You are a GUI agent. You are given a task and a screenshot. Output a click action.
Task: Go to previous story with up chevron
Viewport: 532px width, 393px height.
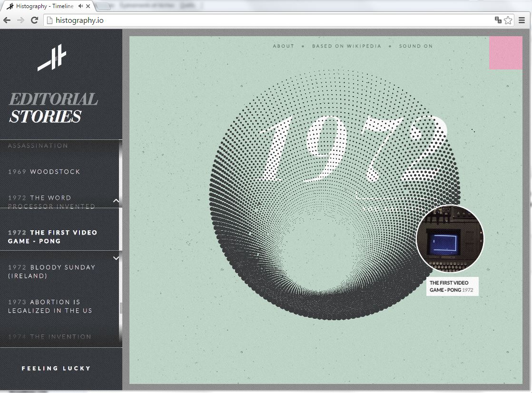click(x=116, y=201)
